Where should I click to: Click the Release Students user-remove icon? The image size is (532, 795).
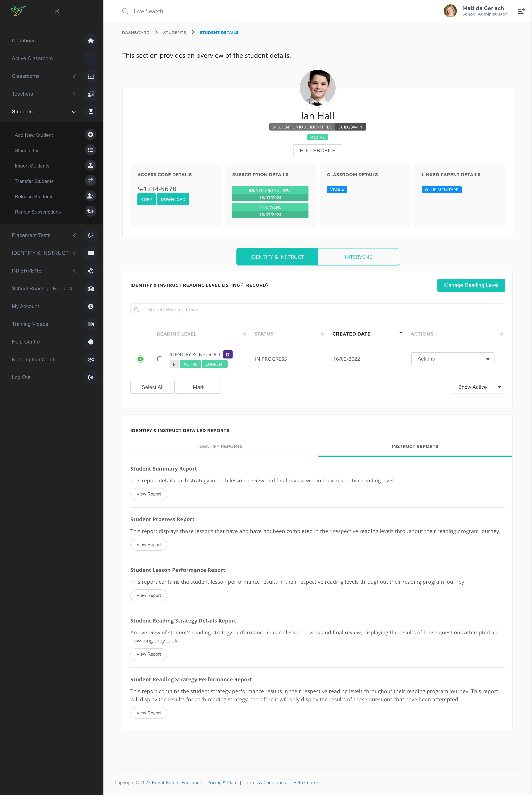pyautogui.click(x=90, y=196)
